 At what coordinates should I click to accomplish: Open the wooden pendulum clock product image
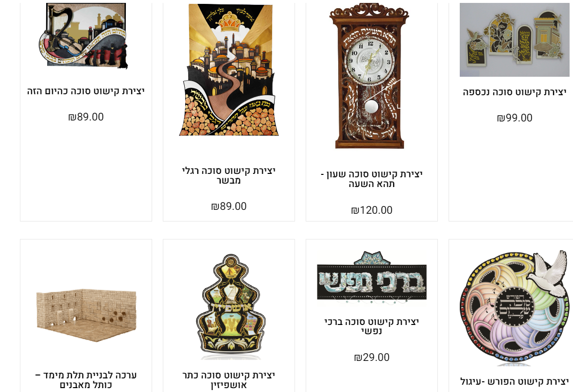(370, 76)
